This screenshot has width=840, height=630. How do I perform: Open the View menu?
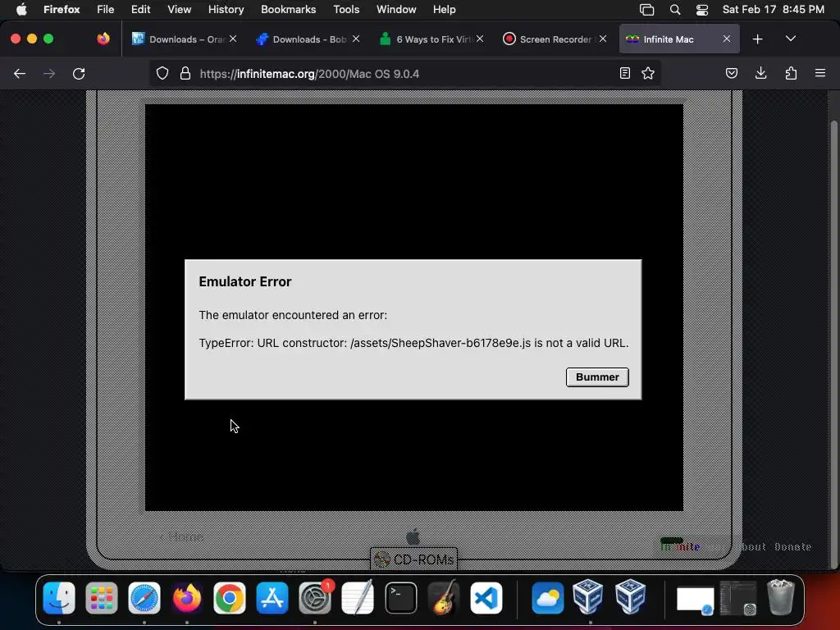pyautogui.click(x=180, y=9)
